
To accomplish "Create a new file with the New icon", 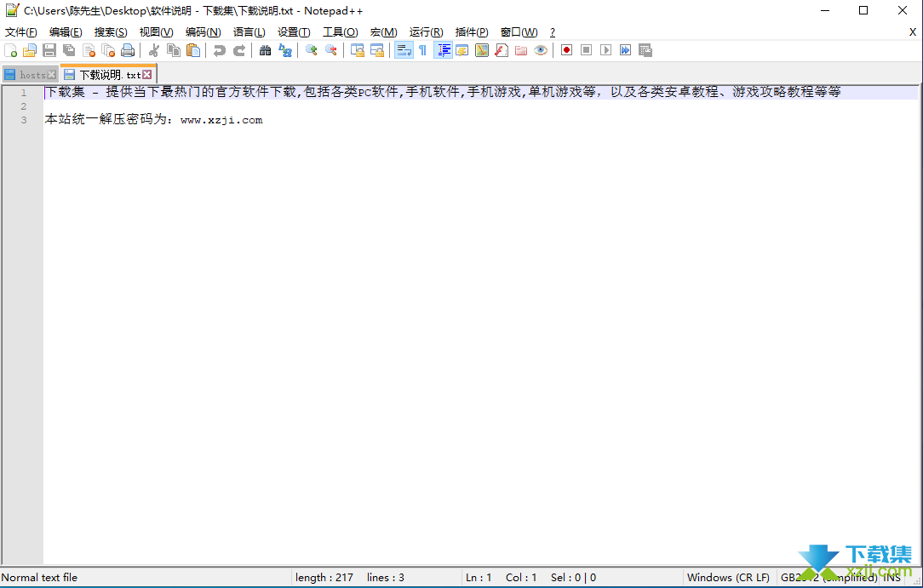I will (x=10, y=50).
